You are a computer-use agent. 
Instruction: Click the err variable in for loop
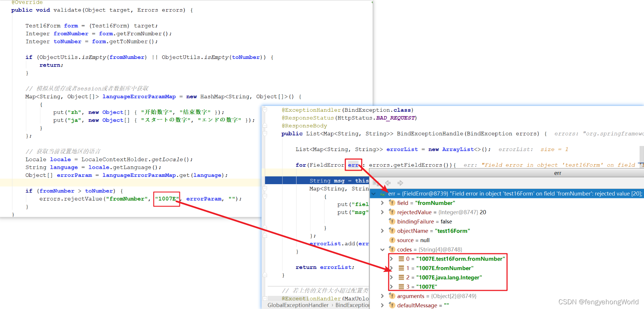(353, 165)
